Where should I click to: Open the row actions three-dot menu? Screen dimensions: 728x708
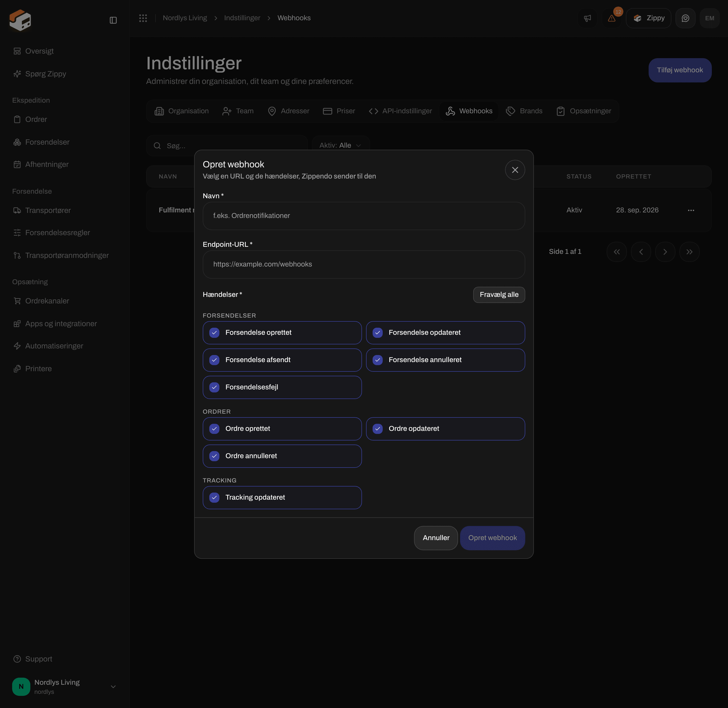(691, 210)
